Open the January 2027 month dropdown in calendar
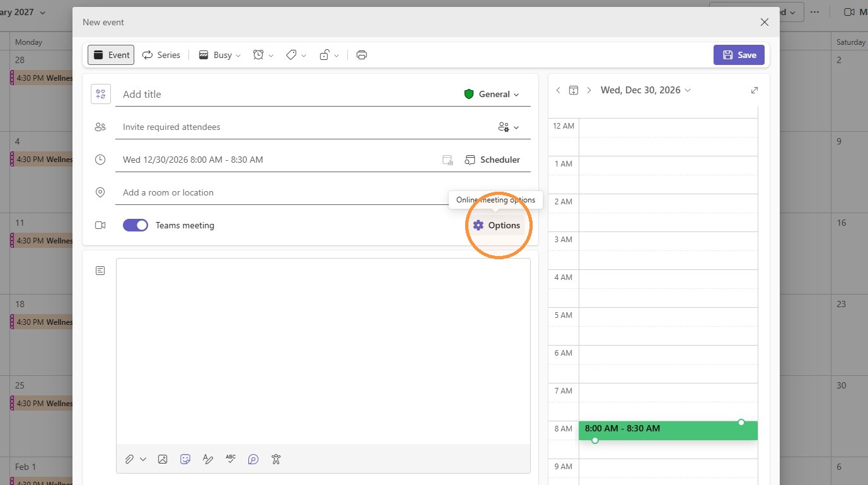The height and width of the screenshot is (485, 868). pos(23,13)
